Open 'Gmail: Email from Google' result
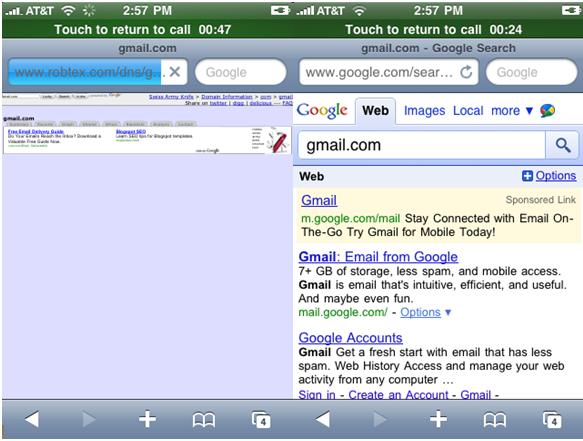 click(378, 257)
